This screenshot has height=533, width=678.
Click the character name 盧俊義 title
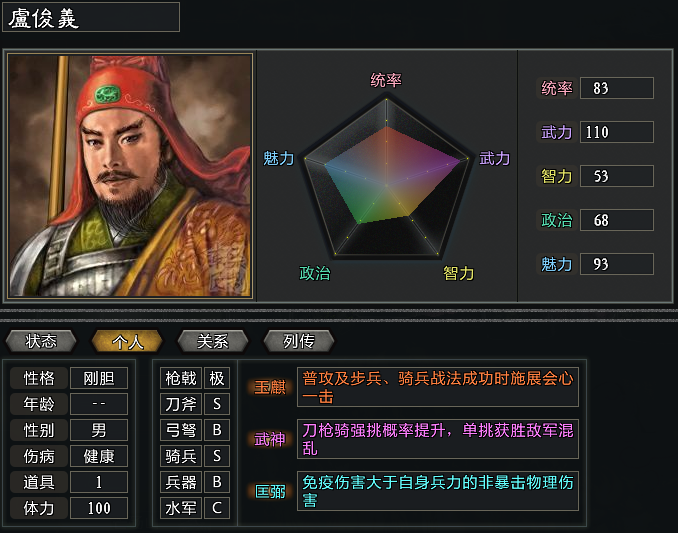tap(91, 17)
